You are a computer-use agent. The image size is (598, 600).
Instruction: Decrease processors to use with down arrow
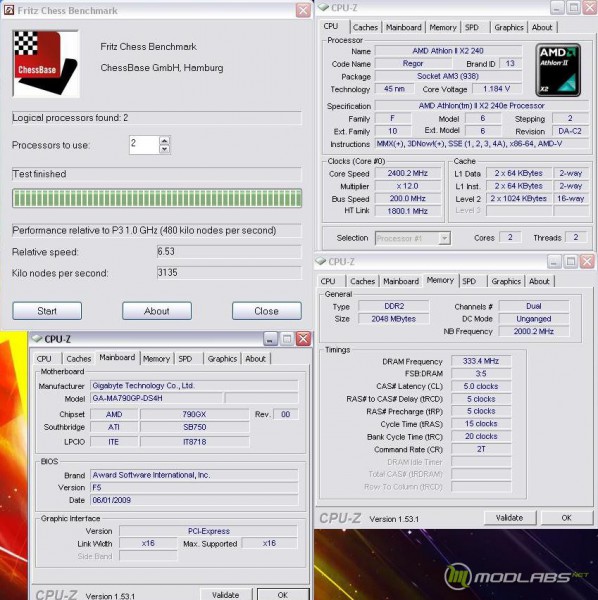[x=165, y=149]
